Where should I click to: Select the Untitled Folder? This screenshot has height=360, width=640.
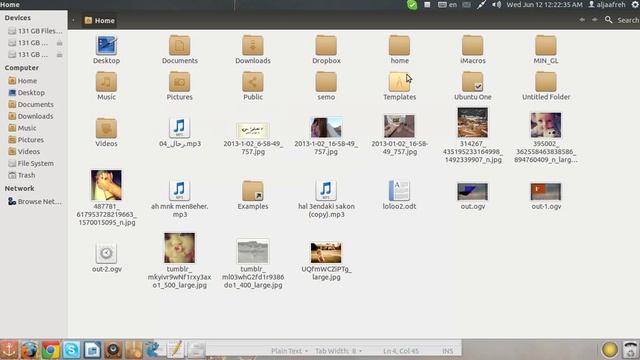(546, 82)
